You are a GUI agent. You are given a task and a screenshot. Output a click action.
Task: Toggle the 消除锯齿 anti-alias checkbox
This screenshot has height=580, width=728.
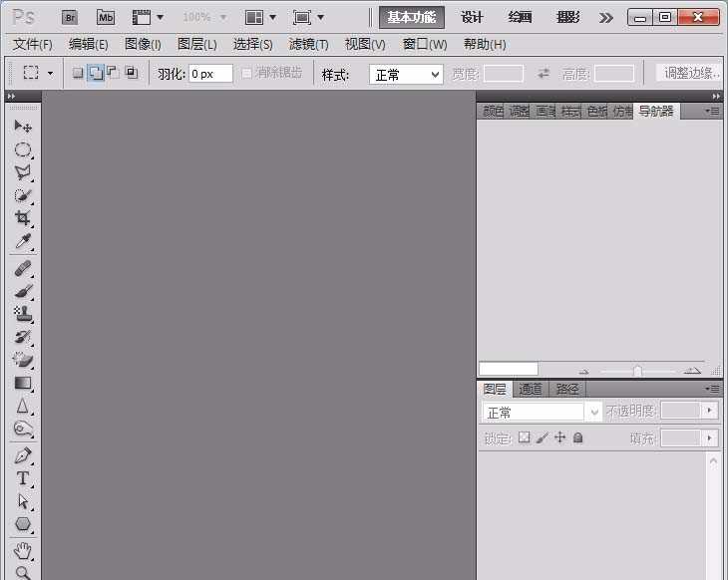(x=246, y=74)
